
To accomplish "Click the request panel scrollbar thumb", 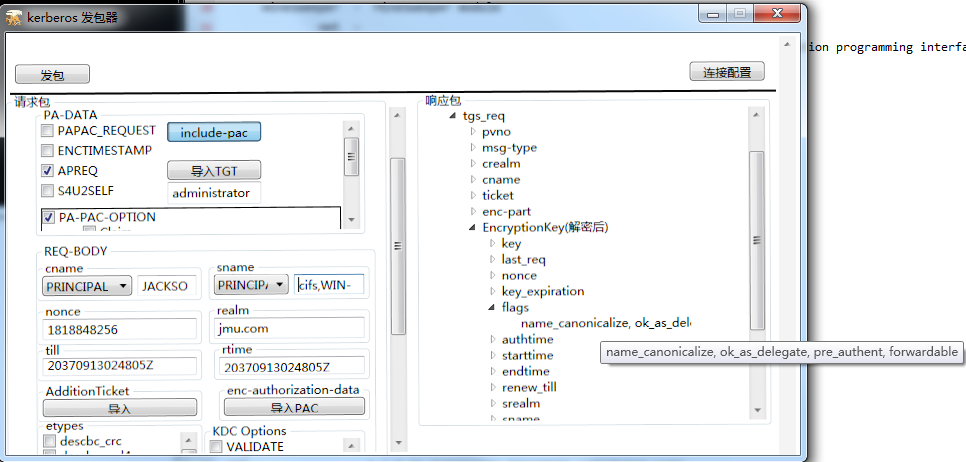I will tap(398, 246).
